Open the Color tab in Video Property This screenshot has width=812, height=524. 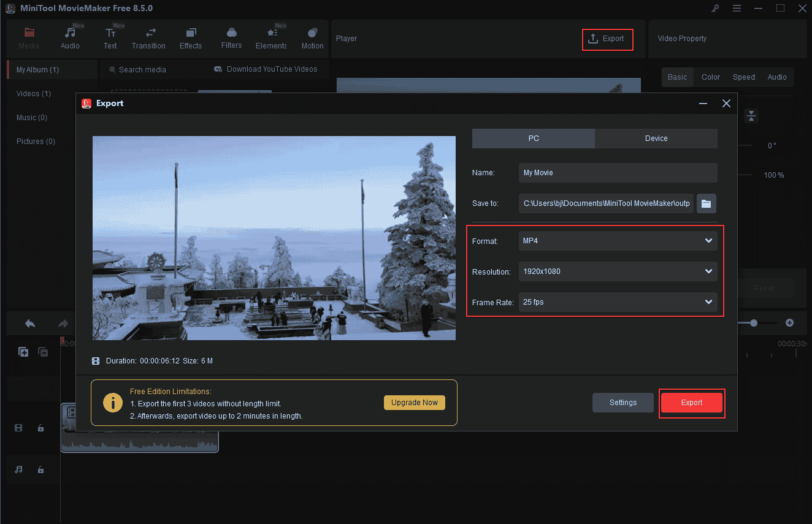pos(710,77)
